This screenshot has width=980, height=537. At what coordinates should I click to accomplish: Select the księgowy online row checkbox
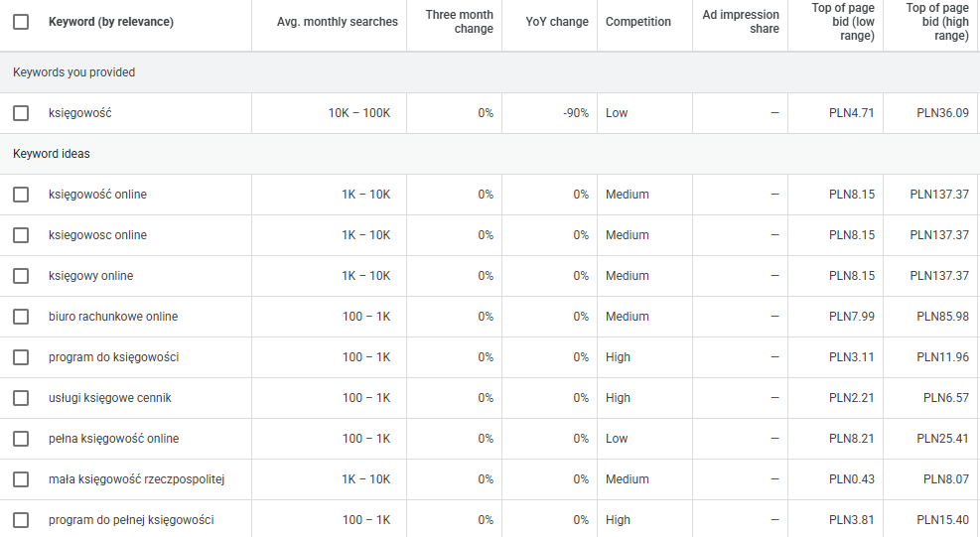point(21,276)
